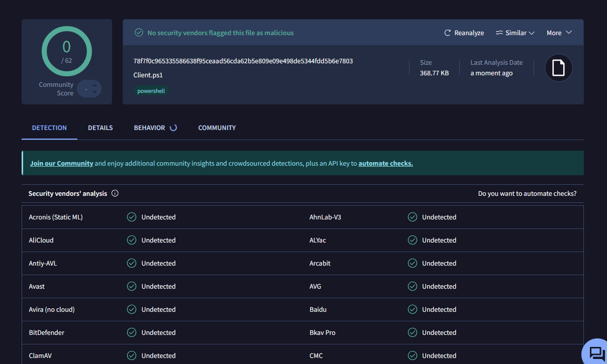Open the file type document icon
The width and height of the screenshot is (607, 364).
coord(558,67)
